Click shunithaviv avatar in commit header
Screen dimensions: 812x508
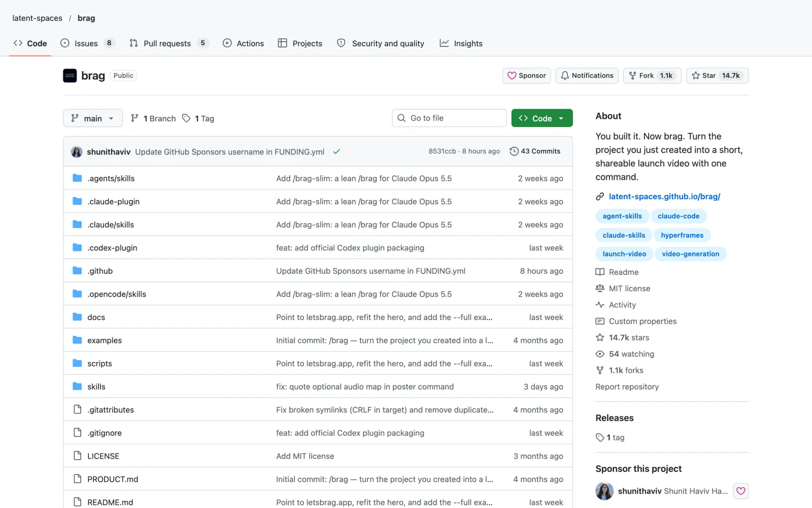click(77, 151)
